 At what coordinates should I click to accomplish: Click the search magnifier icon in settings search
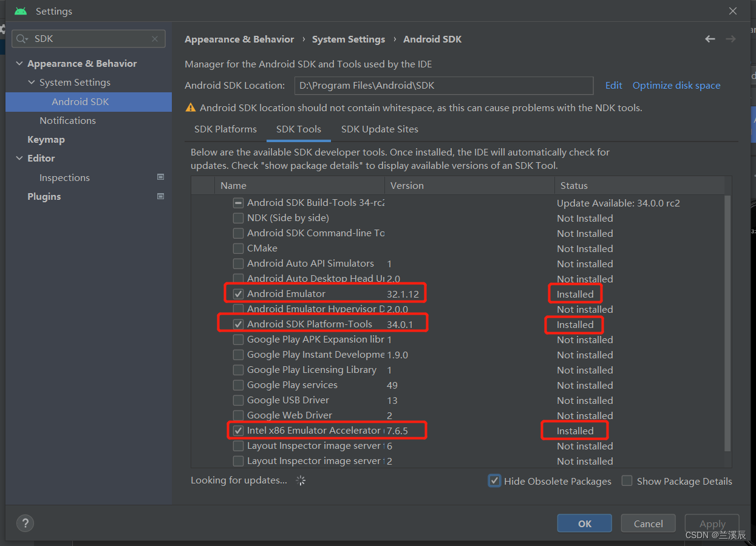pos(22,38)
